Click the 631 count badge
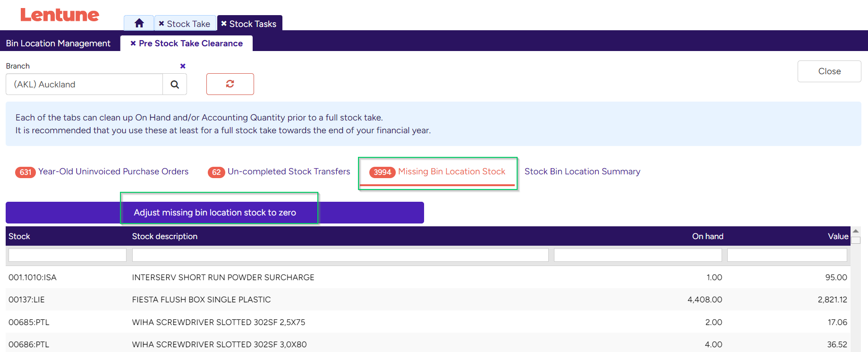868x352 pixels. click(26, 172)
